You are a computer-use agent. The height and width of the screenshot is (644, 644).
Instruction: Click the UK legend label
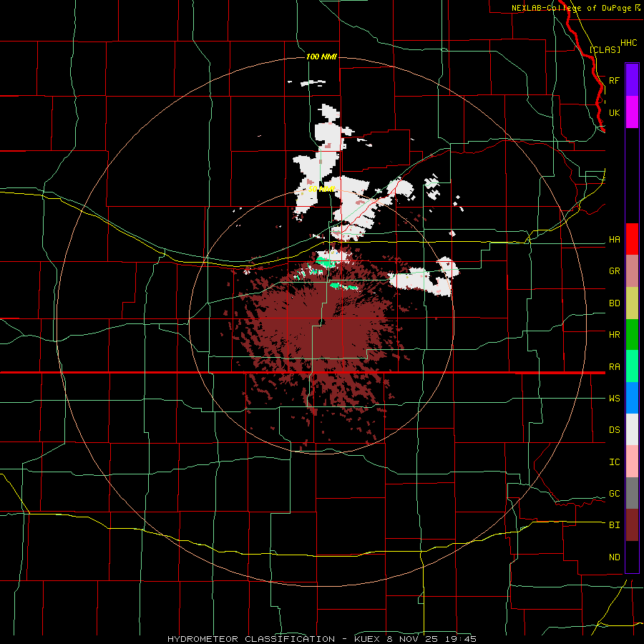pos(614,112)
